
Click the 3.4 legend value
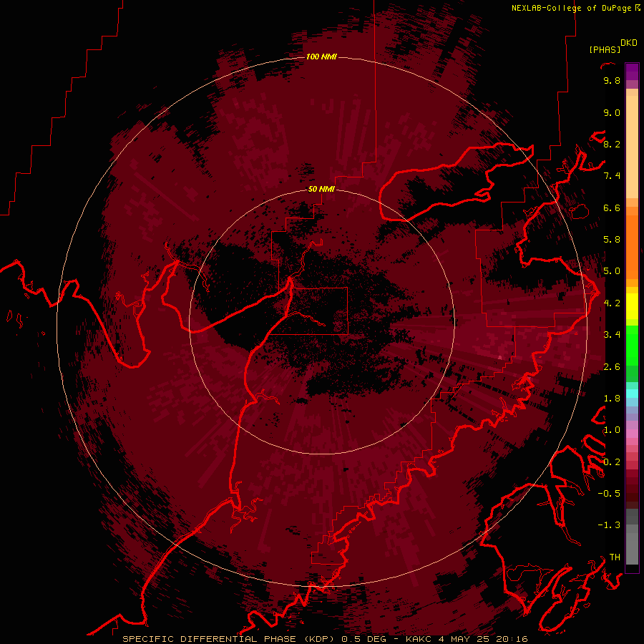tap(612, 335)
